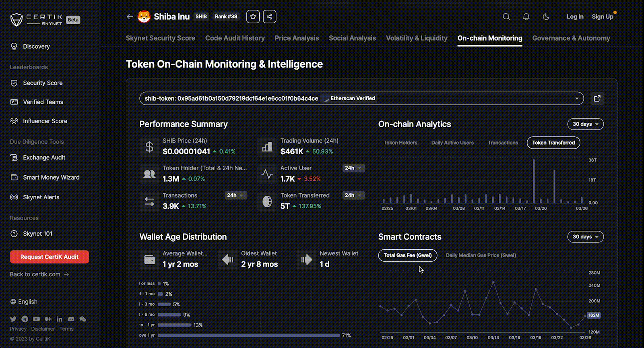Open the Disclaimer footer link
The height and width of the screenshot is (348, 644).
pos(43,329)
